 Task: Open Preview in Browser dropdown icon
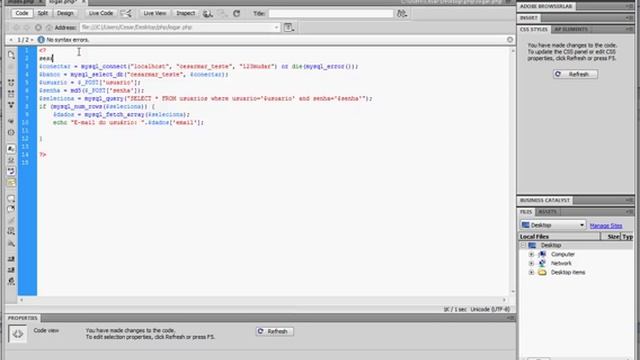(x=208, y=13)
